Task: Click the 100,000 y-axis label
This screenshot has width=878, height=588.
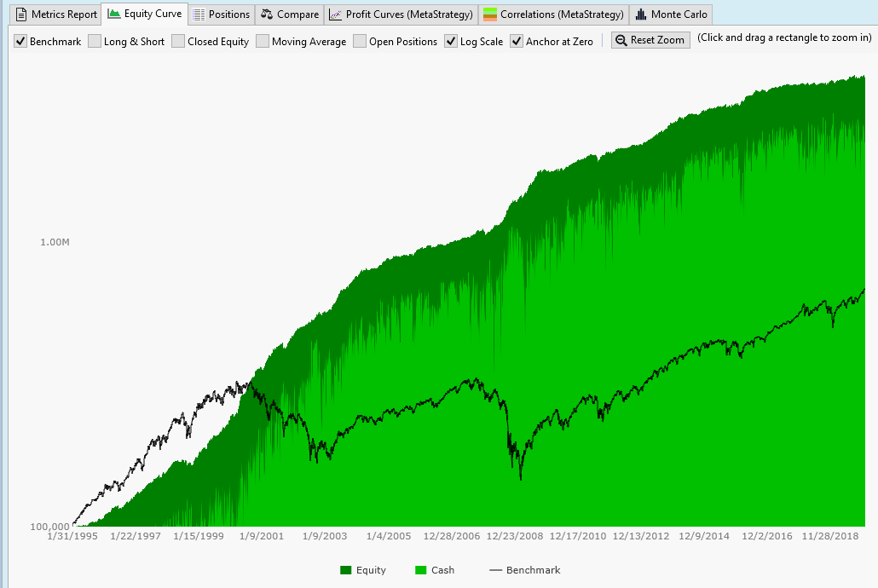Action: [x=49, y=527]
